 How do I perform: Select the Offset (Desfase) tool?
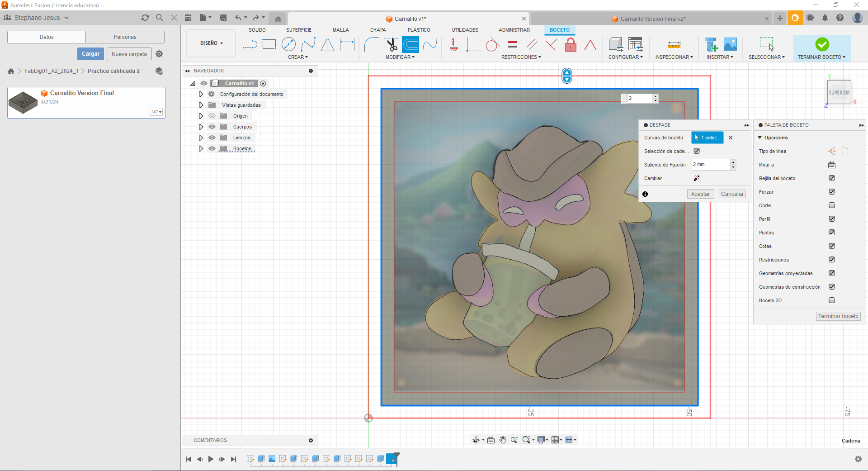(x=410, y=44)
